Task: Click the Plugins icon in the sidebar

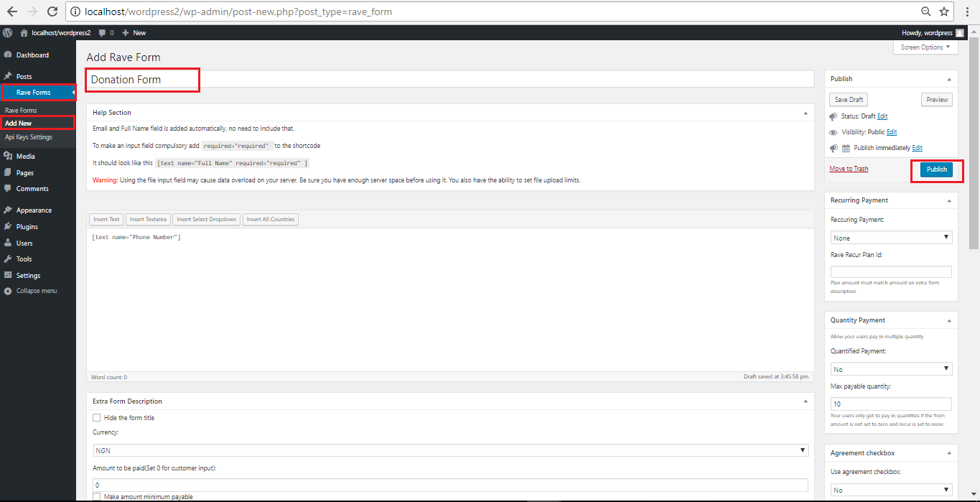Action: [x=8, y=226]
